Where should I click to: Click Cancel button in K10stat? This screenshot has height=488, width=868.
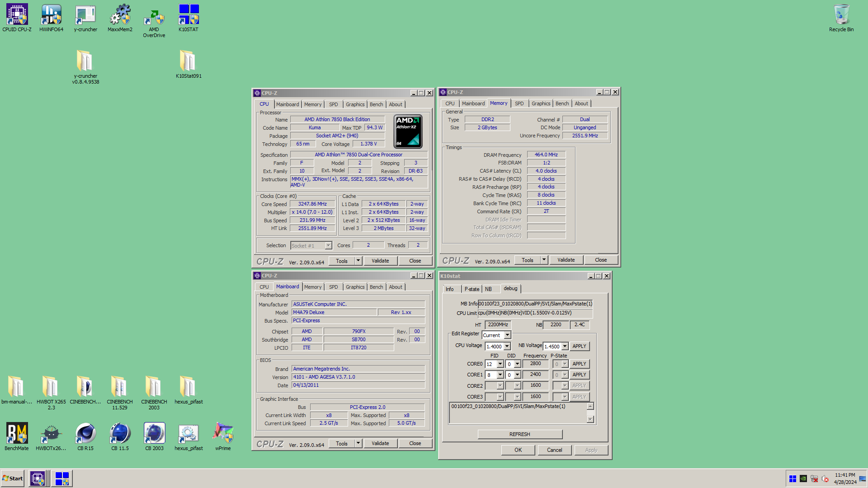tap(555, 450)
